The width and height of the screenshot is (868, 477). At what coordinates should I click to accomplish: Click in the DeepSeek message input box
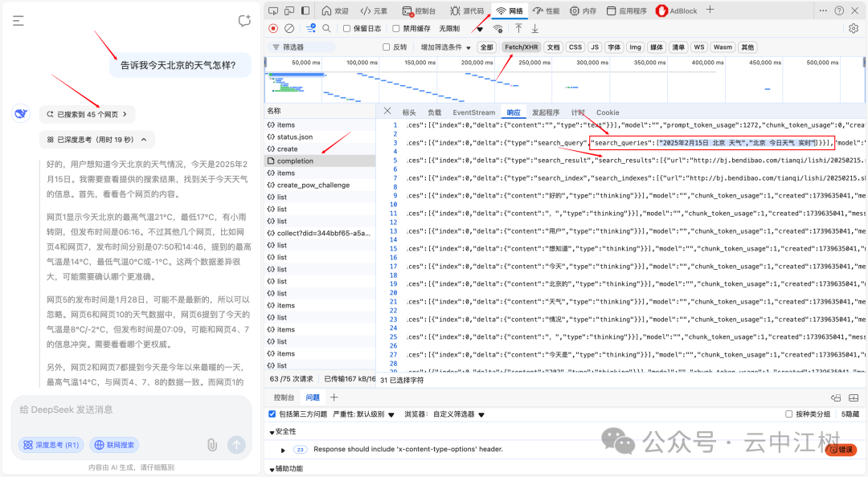(x=131, y=410)
